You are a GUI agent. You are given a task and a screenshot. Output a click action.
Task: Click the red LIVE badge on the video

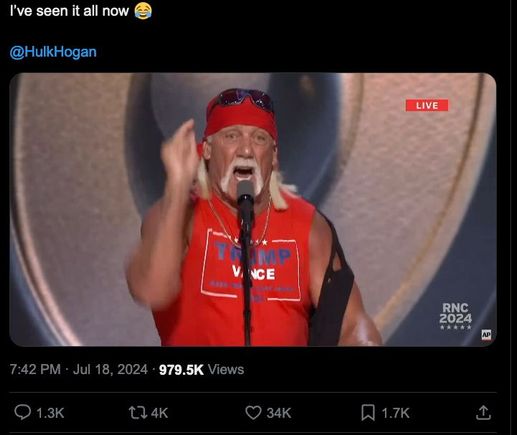[x=427, y=106]
